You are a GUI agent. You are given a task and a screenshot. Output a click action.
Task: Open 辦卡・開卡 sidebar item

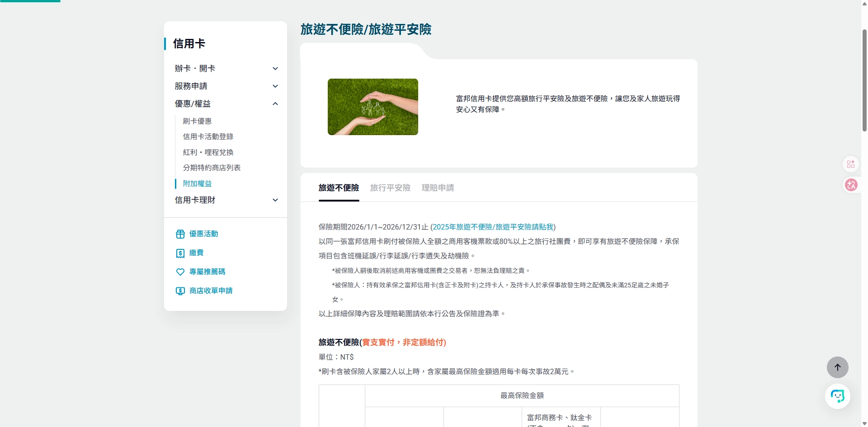[x=195, y=69]
